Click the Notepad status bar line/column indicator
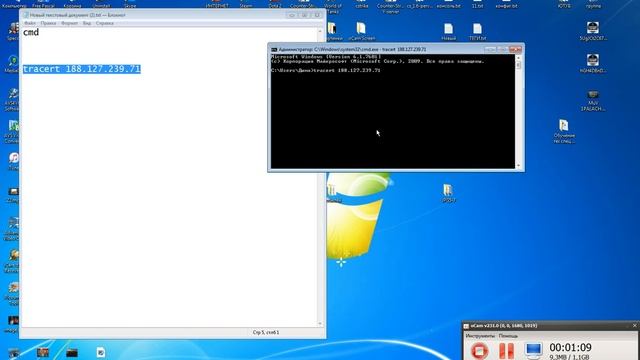 point(266,333)
